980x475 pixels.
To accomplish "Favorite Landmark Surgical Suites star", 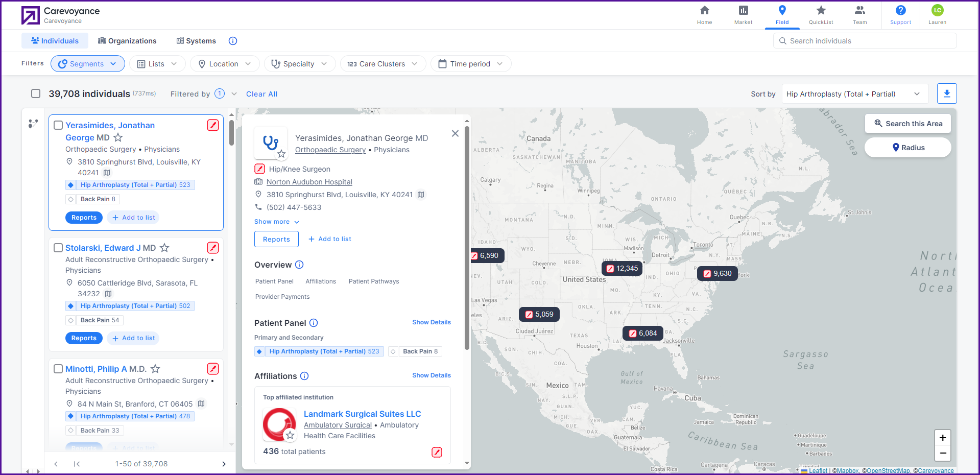I will (x=290, y=435).
